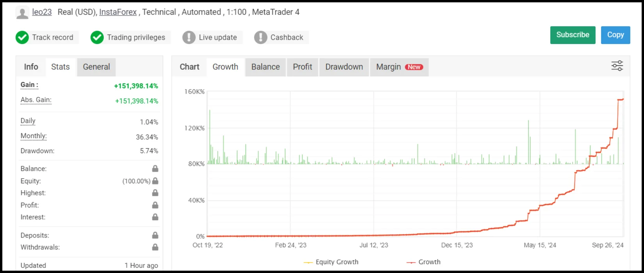Click the 160K% axis label

[x=194, y=92]
